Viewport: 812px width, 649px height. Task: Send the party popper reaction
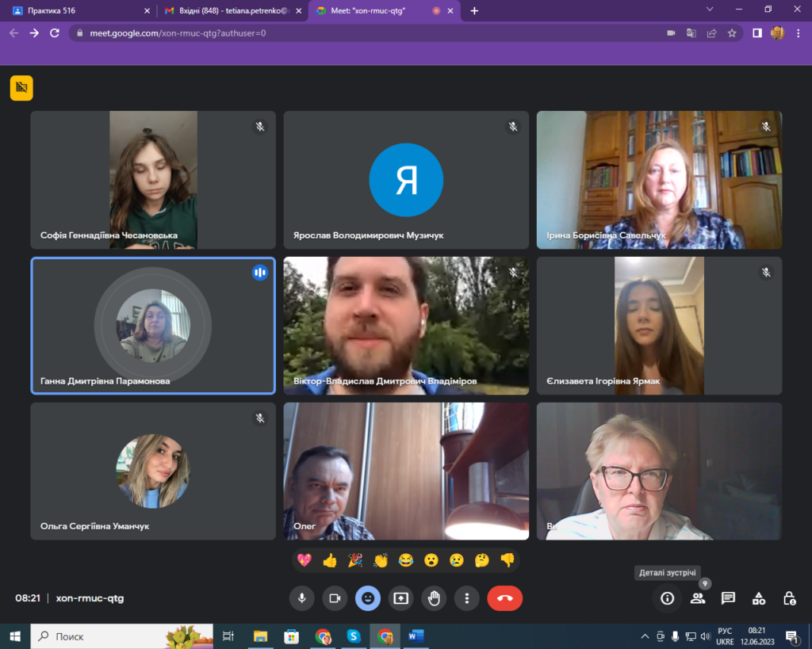click(355, 560)
